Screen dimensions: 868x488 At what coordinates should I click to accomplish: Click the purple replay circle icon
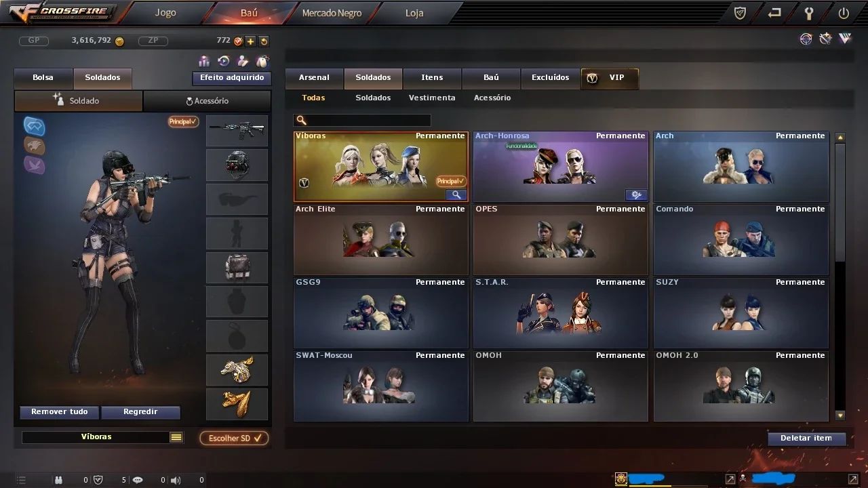(x=223, y=61)
